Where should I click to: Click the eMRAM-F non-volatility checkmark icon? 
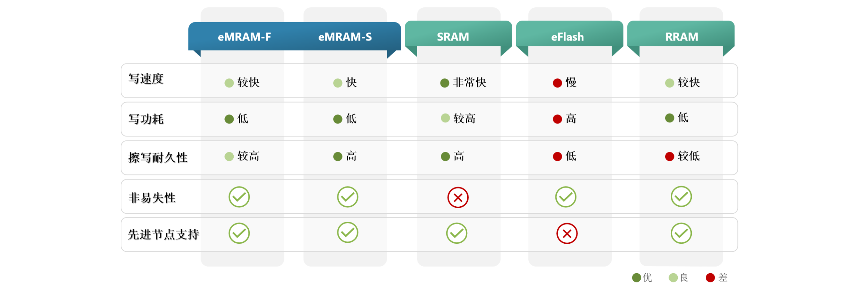239,197
